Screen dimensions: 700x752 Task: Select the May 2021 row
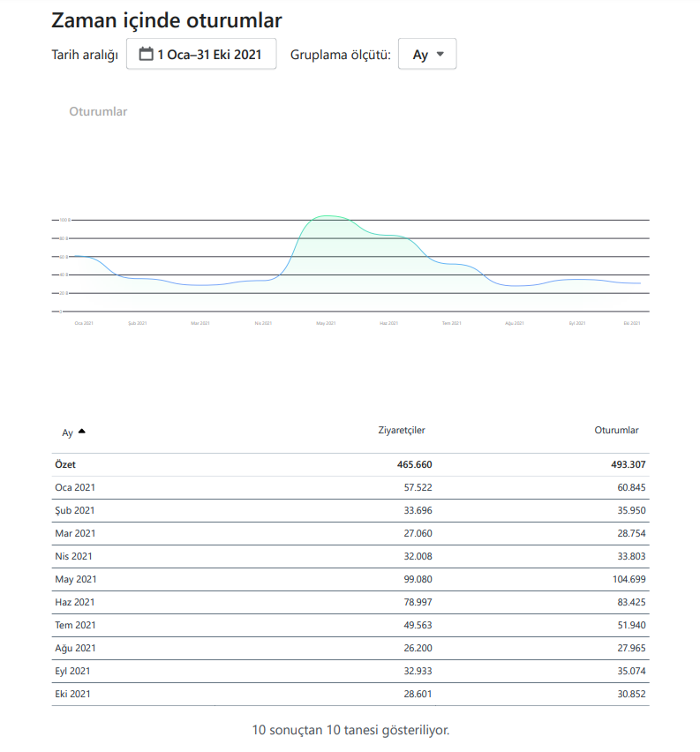(350, 579)
